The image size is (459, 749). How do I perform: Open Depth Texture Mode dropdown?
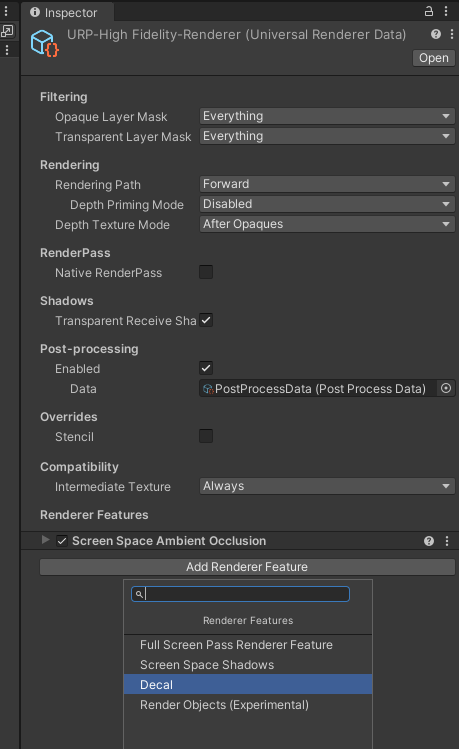point(327,224)
